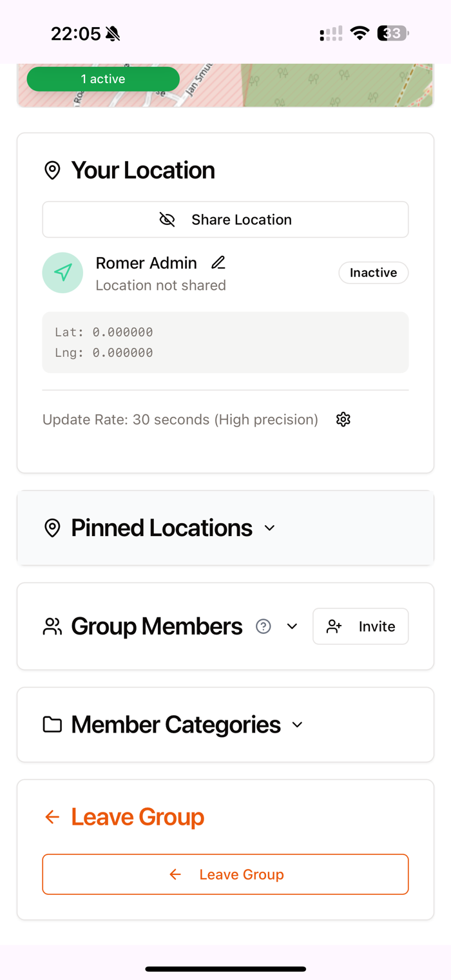Click the people icon beside Group Members

(x=52, y=626)
